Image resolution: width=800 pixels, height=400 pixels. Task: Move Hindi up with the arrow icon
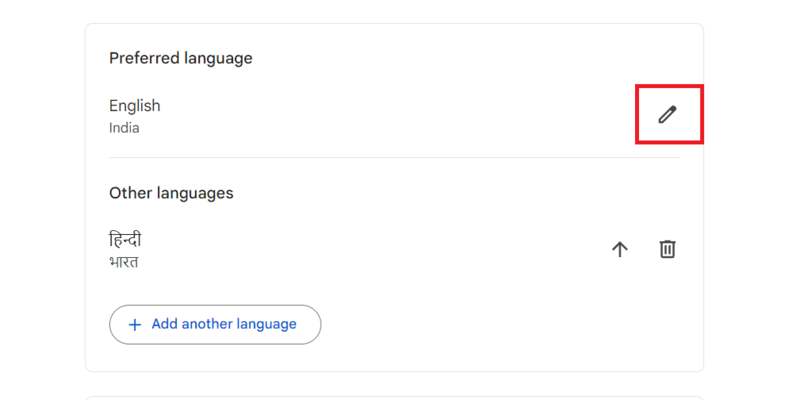point(619,249)
